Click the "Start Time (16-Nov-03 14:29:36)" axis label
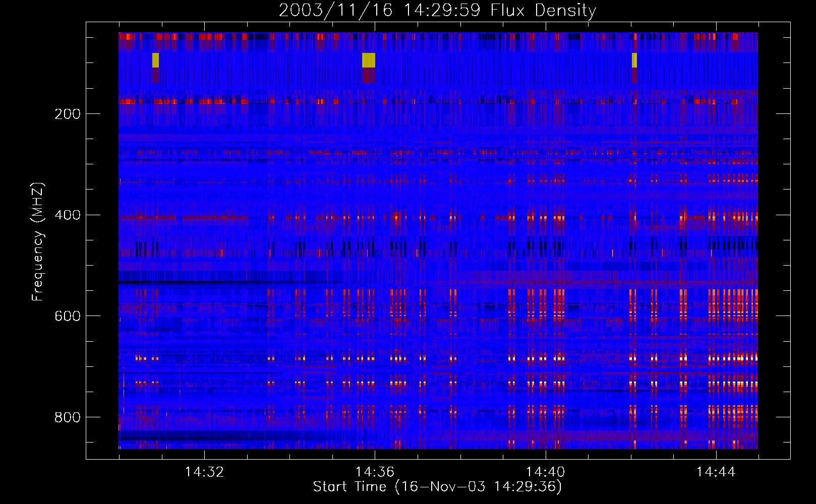Image resolution: width=816 pixels, height=504 pixels. point(437,486)
